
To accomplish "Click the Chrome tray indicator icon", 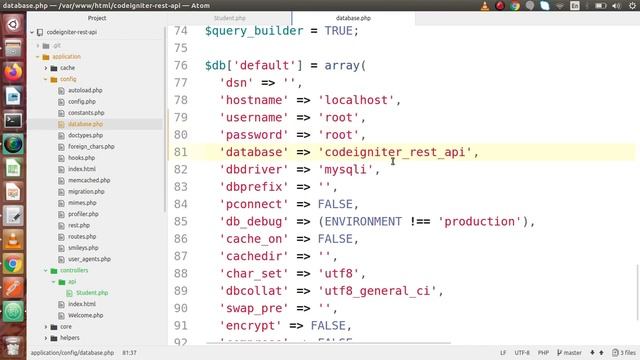I will [x=515, y=6].
